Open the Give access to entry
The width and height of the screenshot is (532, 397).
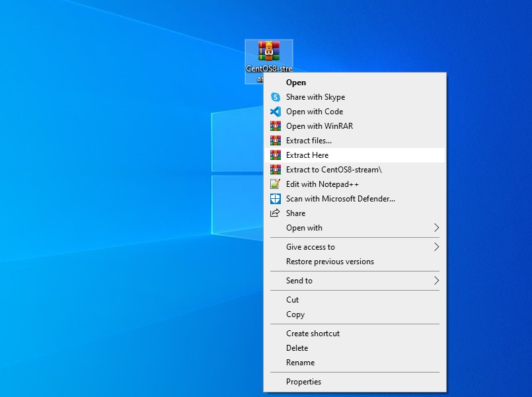coord(354,247)
